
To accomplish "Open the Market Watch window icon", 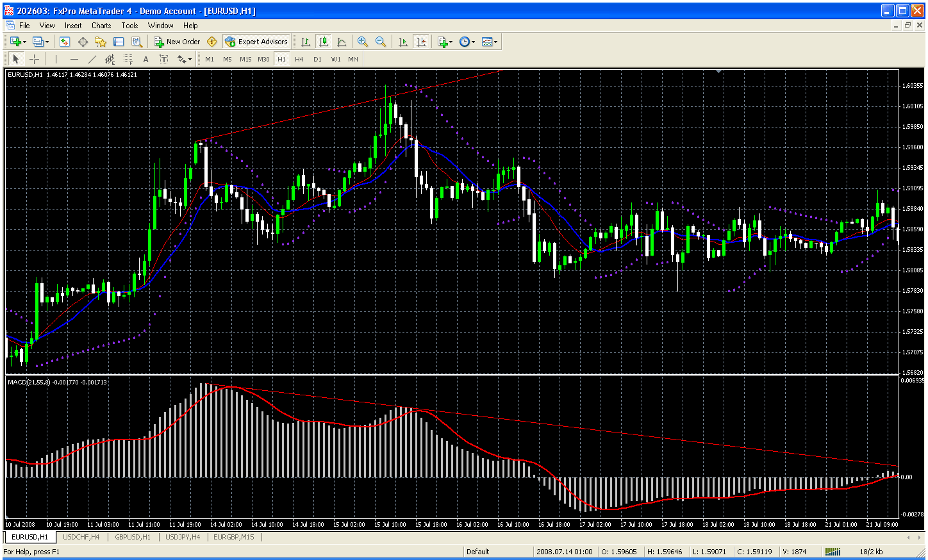I will 65,42.
